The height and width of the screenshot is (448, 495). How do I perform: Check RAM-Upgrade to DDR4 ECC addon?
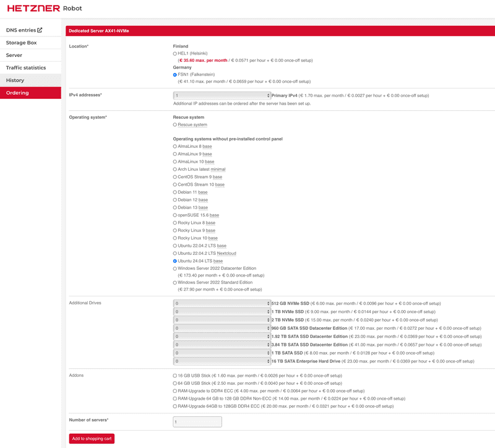[x=175, y=391]
